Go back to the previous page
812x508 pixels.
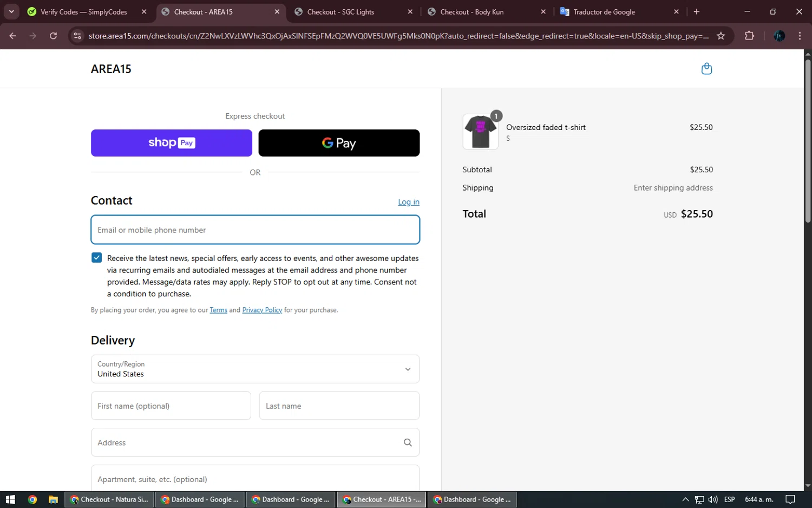tap(13, 36)
